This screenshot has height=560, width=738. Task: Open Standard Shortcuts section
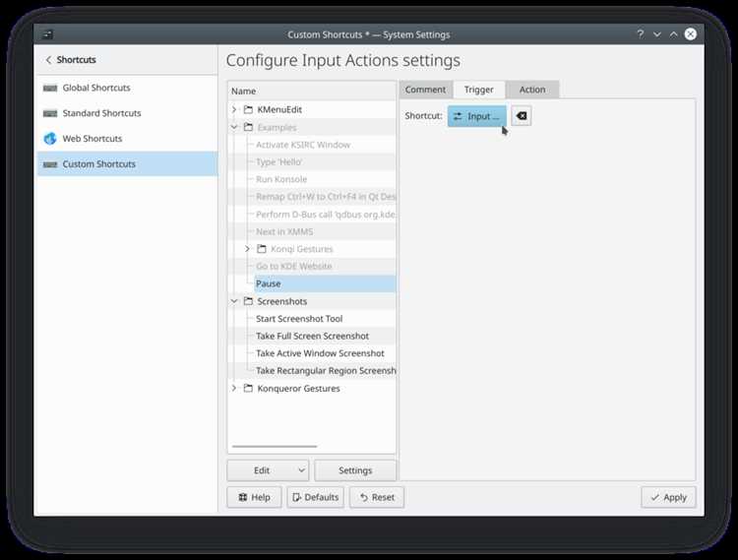coord(127,113)
